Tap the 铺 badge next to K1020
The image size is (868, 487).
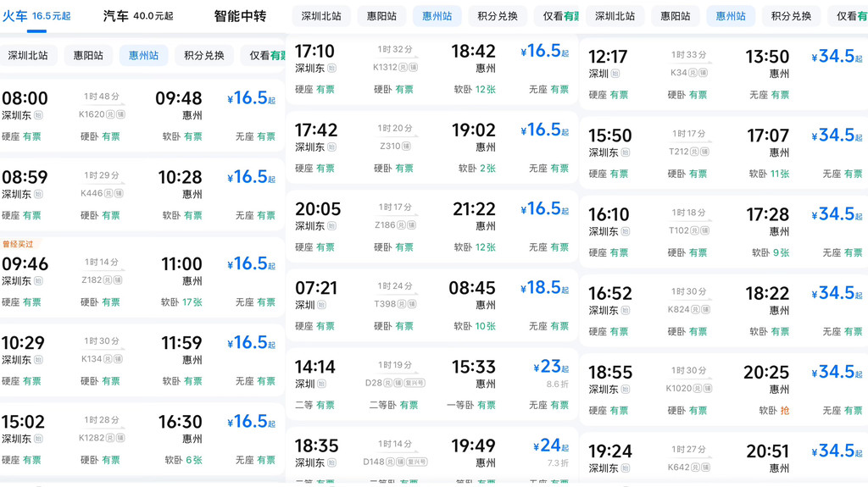pos(707,389)
